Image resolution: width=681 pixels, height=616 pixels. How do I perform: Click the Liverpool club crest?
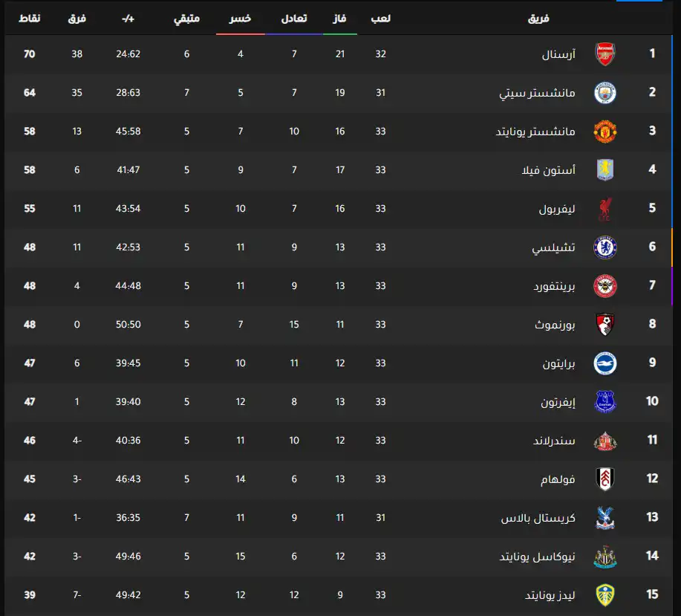pyautogui.click(x=605, y=209)
